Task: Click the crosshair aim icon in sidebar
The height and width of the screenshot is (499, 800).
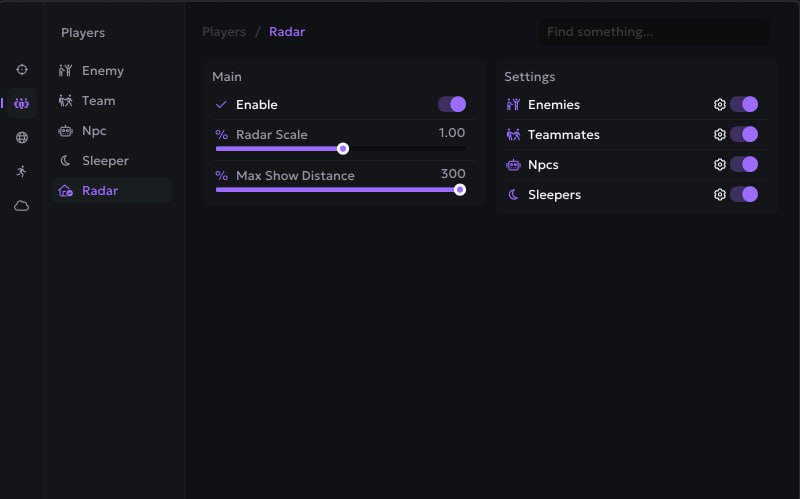Action: click(22, 70)
